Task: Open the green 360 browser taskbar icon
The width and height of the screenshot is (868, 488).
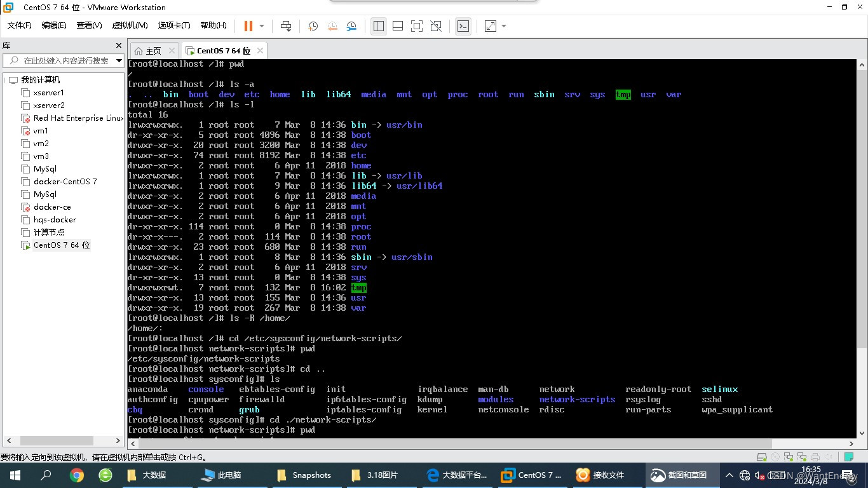Action: click(x=105, y=475)
